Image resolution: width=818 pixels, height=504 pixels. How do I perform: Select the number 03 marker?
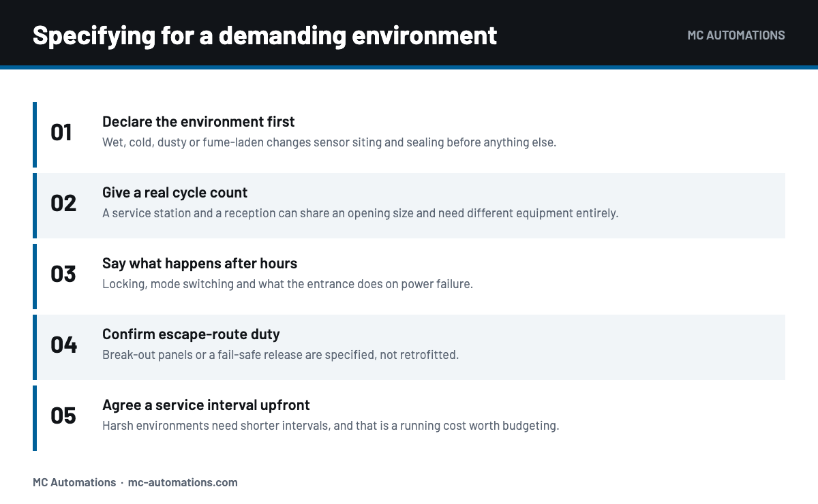[x=63, y=274]
